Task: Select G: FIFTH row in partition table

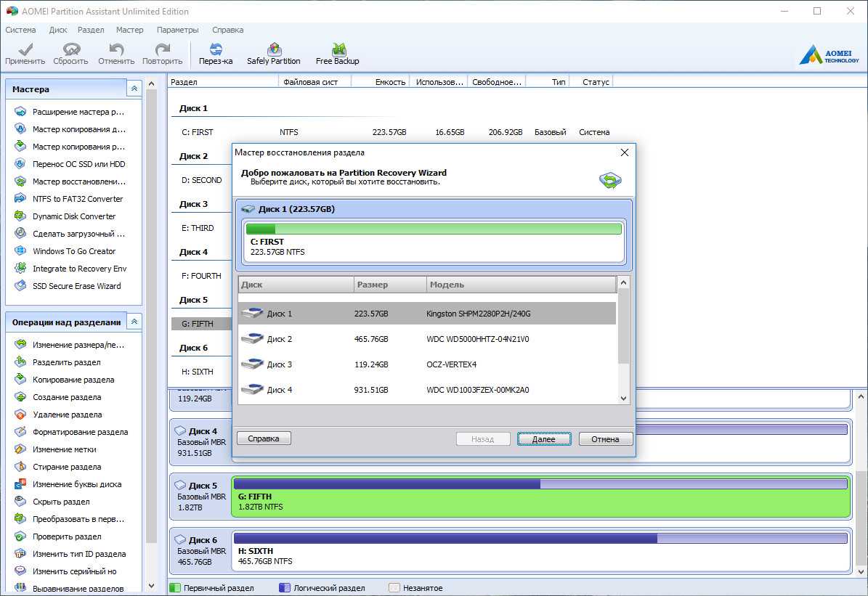Action: [x=201, y=324]
